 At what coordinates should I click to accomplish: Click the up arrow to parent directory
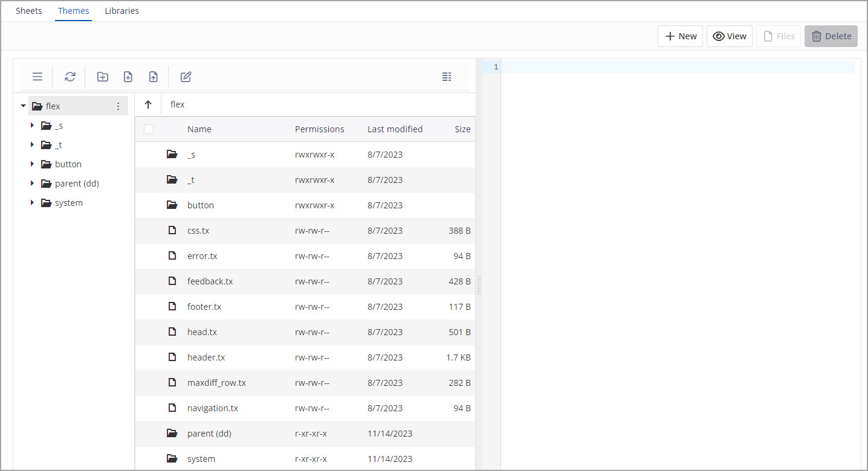148,104
